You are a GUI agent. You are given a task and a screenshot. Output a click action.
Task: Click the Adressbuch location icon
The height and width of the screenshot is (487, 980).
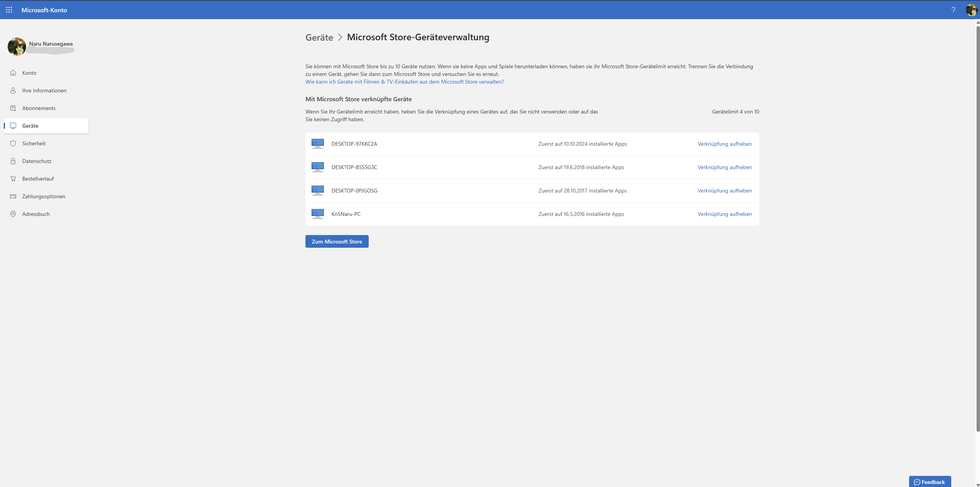(13, 214)
